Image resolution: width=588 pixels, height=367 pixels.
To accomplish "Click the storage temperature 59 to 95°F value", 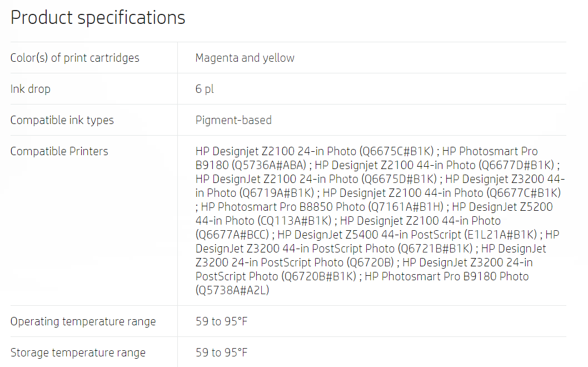I will (x=221, y=353).
